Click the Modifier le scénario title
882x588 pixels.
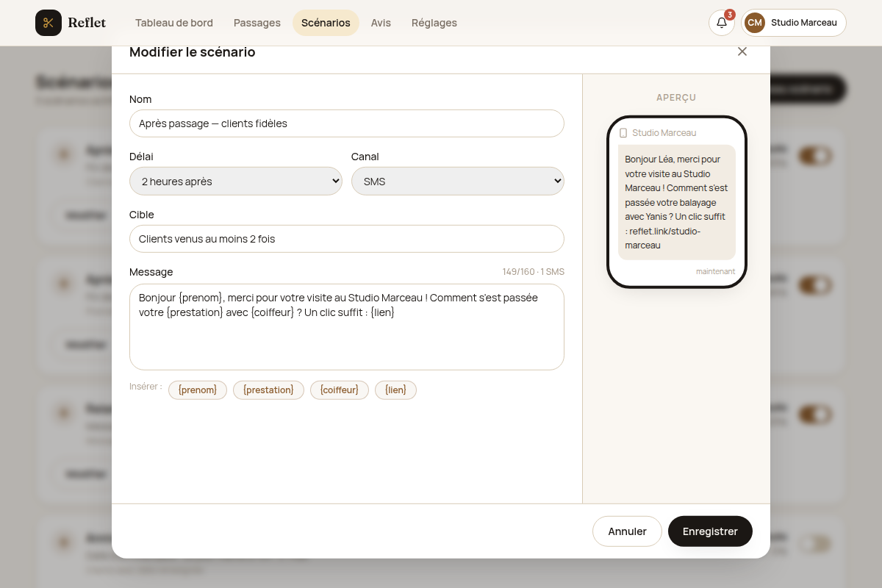coord(193,52)
